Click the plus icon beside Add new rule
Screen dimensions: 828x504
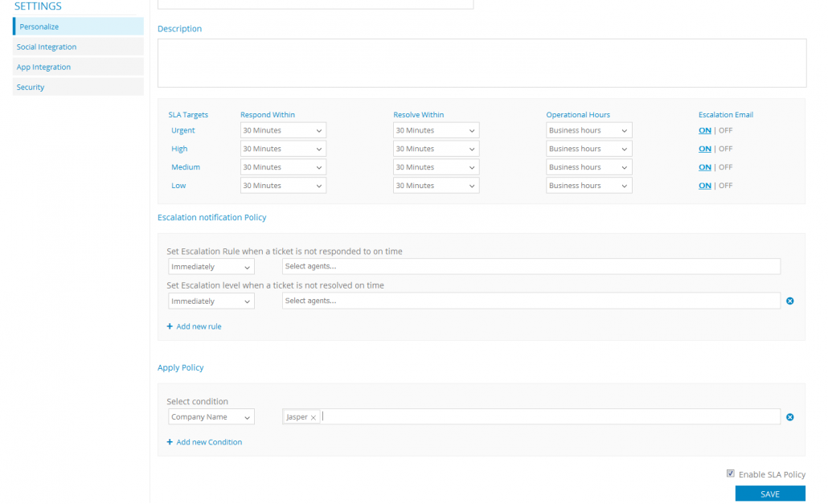click(x=170, y=326)
